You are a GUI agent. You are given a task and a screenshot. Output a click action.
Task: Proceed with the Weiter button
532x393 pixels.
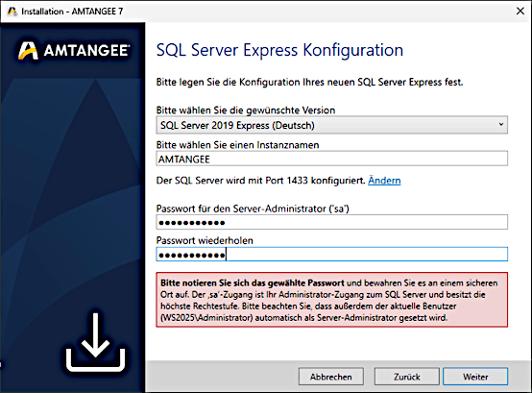tap(475, 377)
